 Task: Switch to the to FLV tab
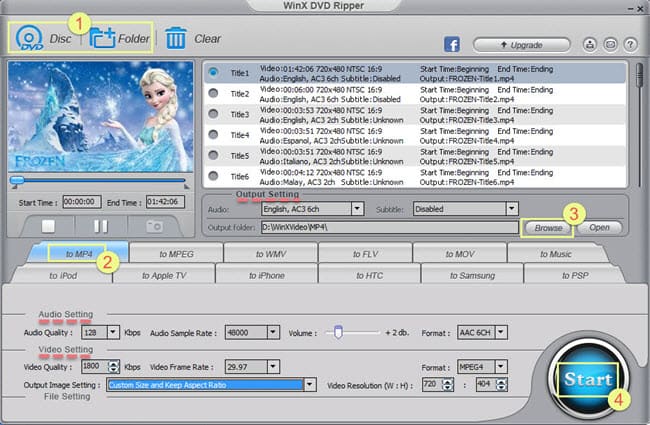pos(365,254)
